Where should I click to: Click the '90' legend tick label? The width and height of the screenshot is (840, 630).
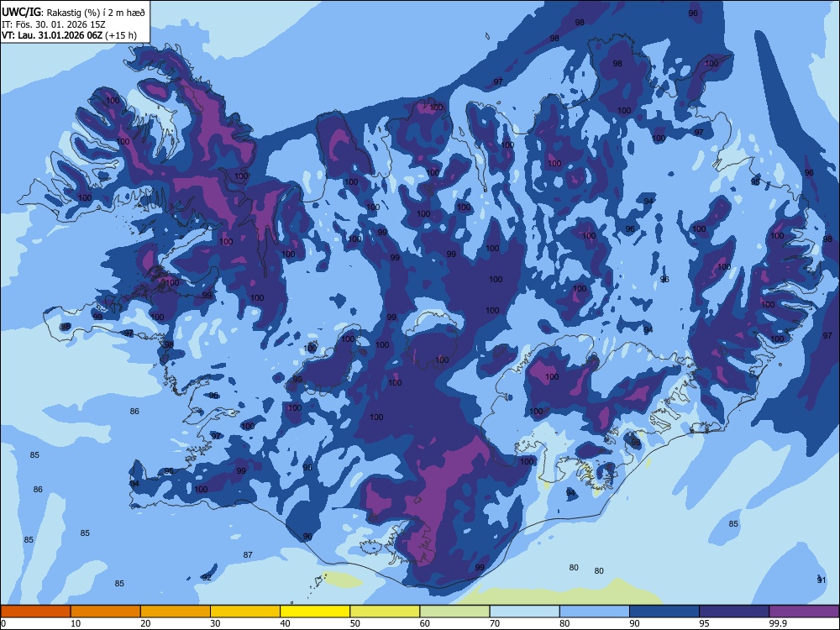click(634, 623)
